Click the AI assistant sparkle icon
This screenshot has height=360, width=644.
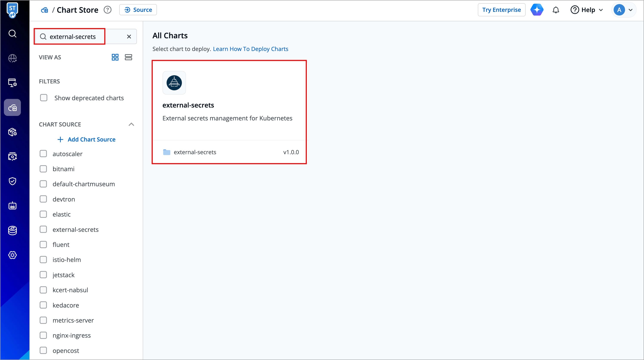(537, 10)
